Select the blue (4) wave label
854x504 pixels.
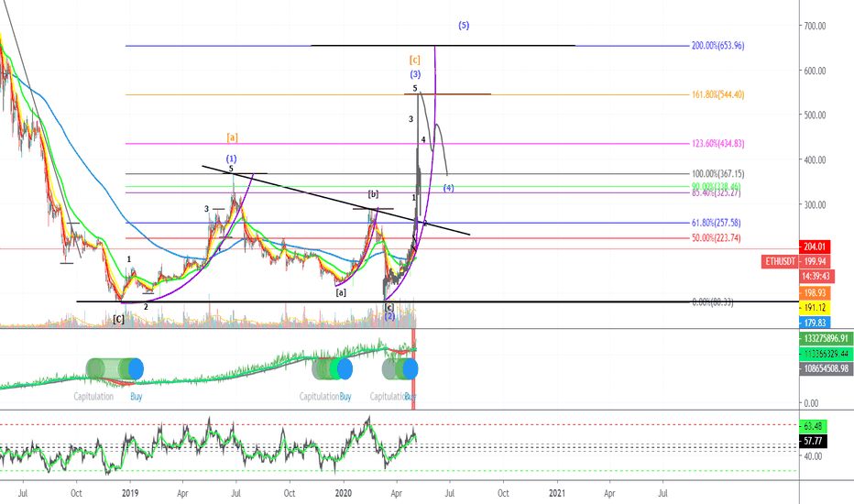point(448,188)
